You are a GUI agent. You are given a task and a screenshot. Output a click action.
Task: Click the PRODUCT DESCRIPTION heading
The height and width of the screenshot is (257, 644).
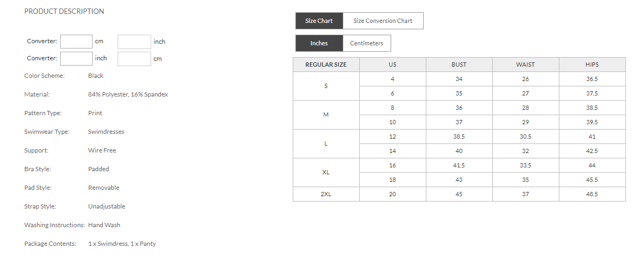(x=64, y=11)
